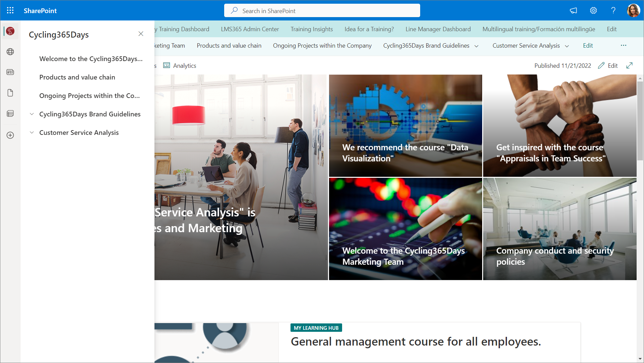Close the Cycling365Days navigation panel
This screenshot has width=644, height=363.
[x=141, y=34]
